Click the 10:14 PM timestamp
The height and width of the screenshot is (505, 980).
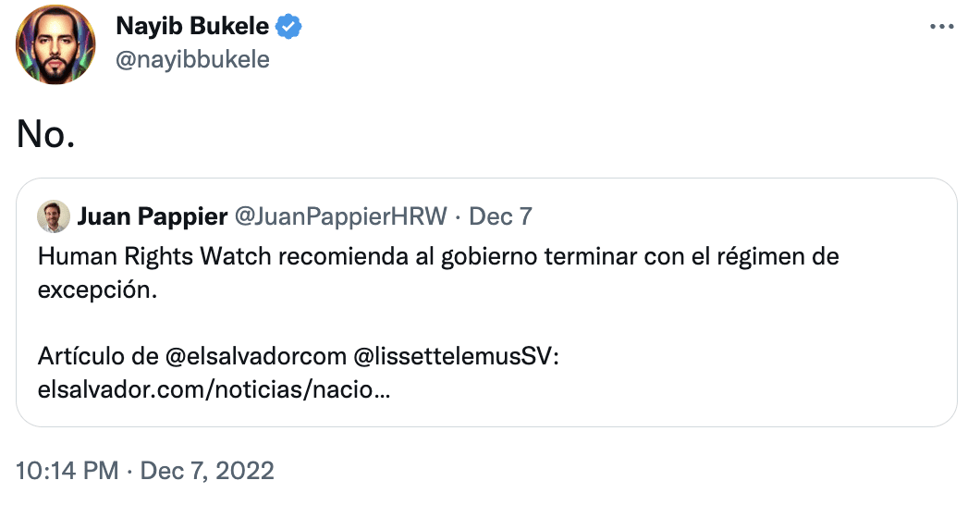tap(67, 471)
